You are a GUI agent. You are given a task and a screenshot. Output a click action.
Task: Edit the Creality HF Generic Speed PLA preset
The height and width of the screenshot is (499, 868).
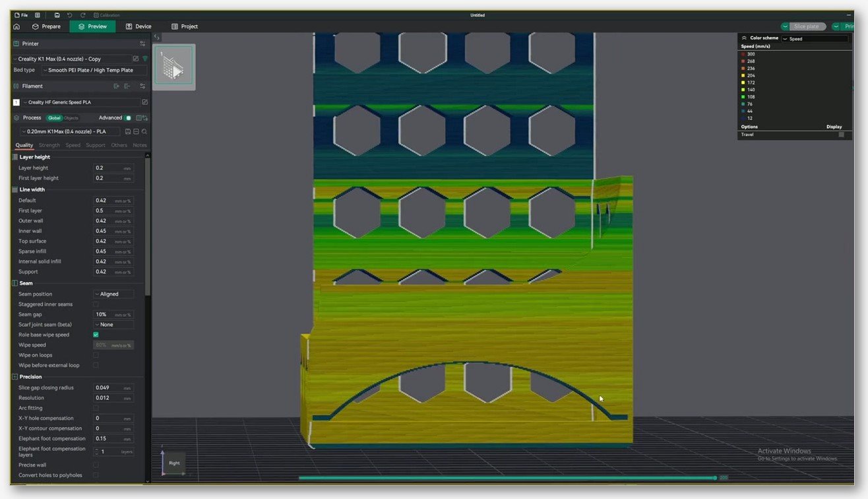(x=145, y=102)
